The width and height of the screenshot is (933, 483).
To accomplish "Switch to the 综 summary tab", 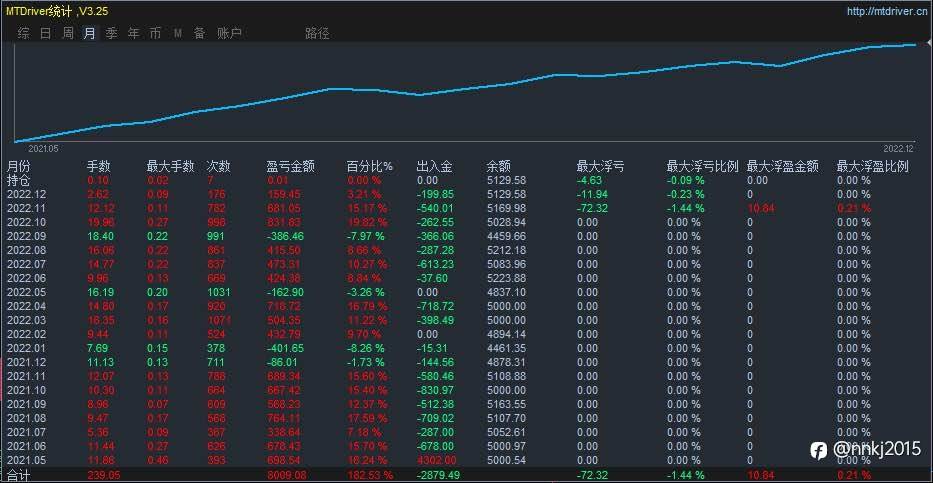I will coord(24,33).
